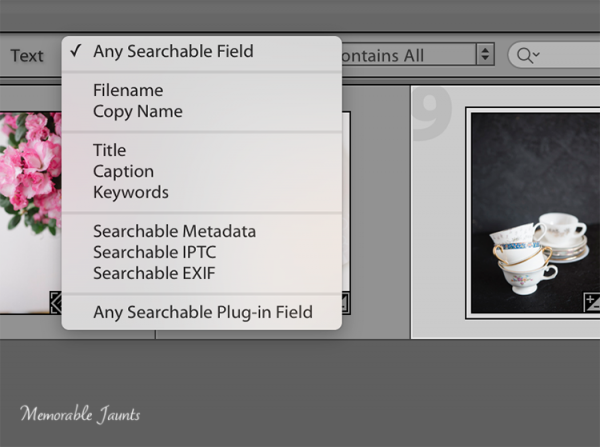
Task: Pick the Caption search field
Action: point(121,171)
